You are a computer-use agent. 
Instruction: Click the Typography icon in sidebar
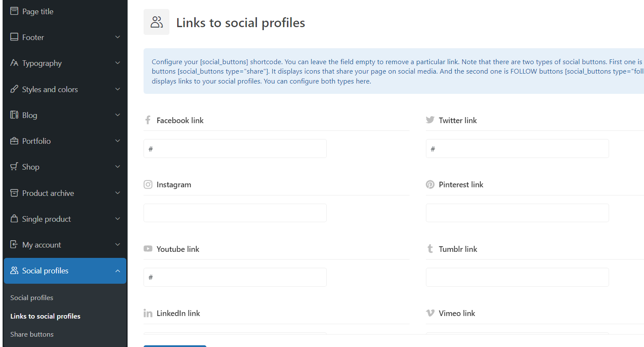coord(14,63)
